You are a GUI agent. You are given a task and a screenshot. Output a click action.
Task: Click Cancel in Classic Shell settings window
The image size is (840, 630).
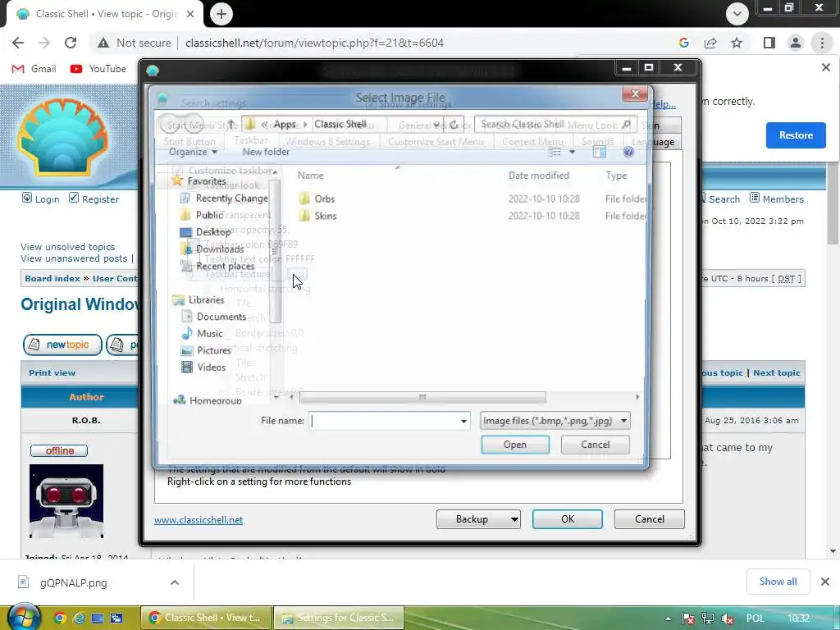[x=650, y=519]
